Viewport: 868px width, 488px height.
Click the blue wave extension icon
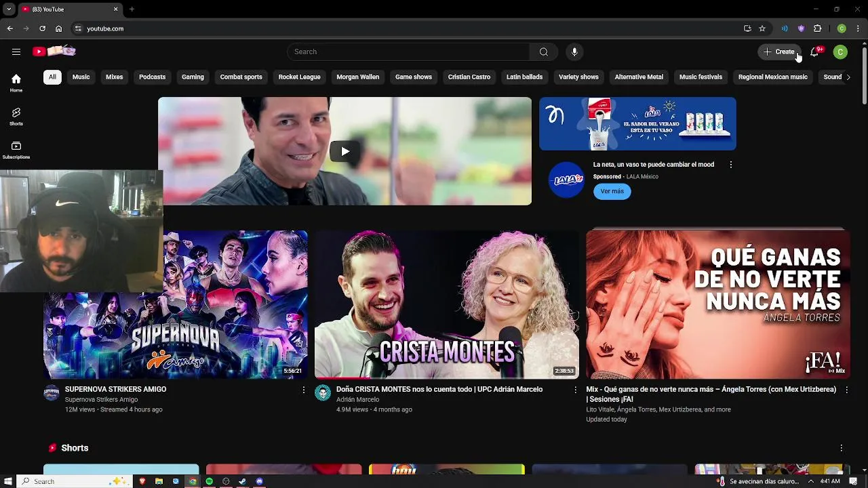785,28
